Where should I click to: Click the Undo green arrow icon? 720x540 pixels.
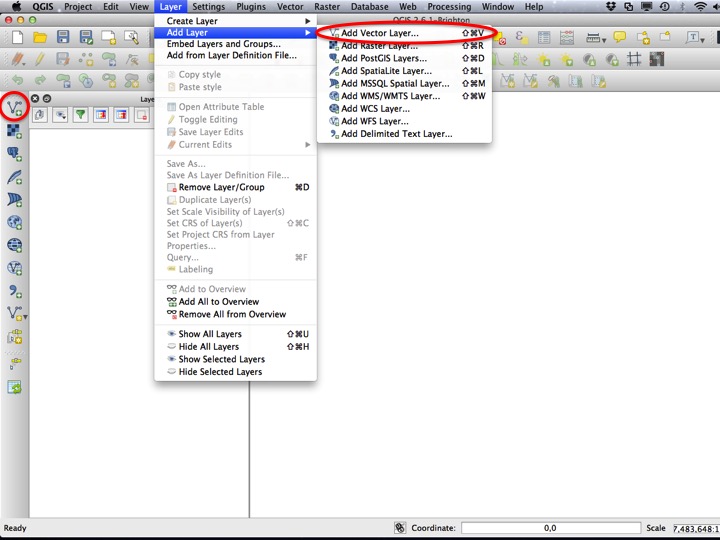[x=17, y=80]
